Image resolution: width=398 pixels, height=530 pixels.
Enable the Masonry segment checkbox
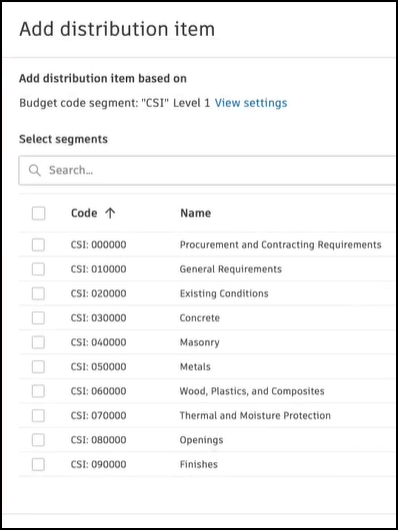tap(38, 342)
